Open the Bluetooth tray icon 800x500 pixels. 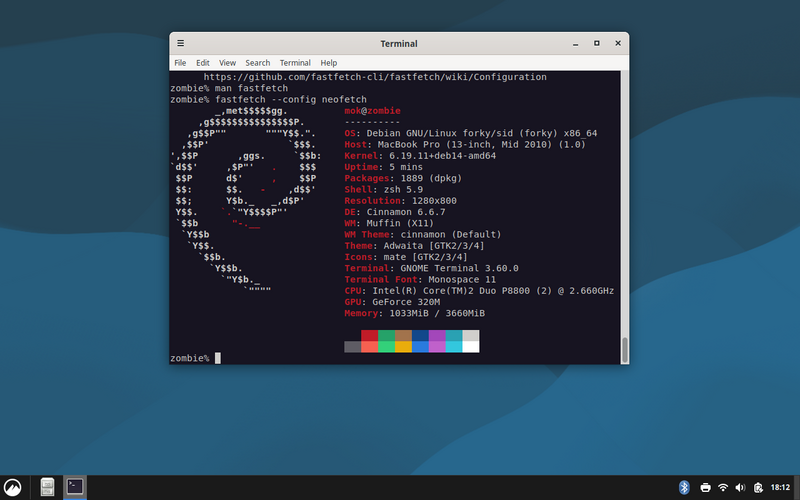[x=684, y=487]
